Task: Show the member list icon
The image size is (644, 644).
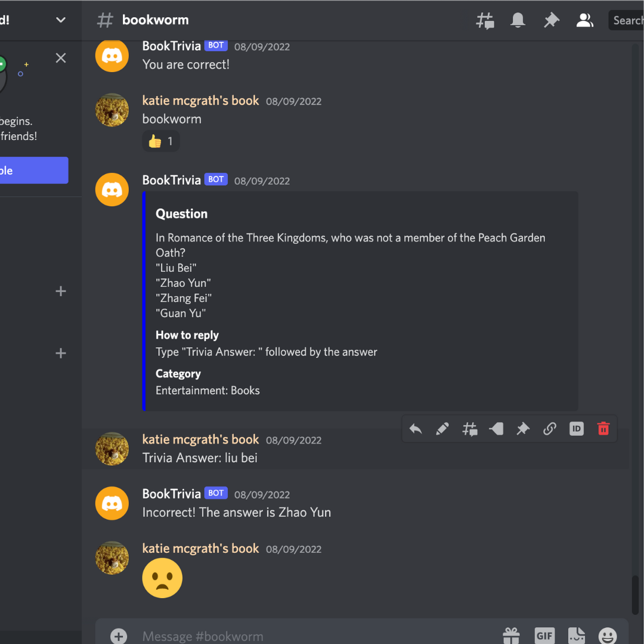Action: [584, 20]
